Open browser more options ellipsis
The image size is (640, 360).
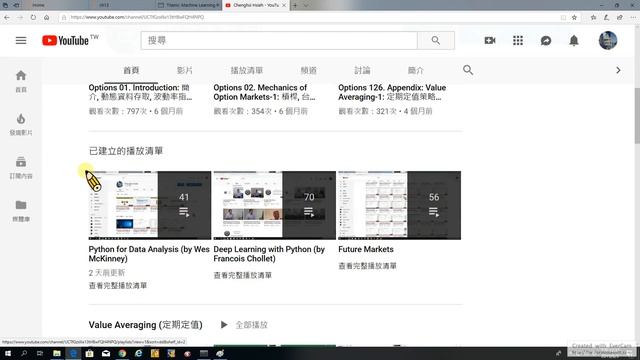[x=633, y=17]
